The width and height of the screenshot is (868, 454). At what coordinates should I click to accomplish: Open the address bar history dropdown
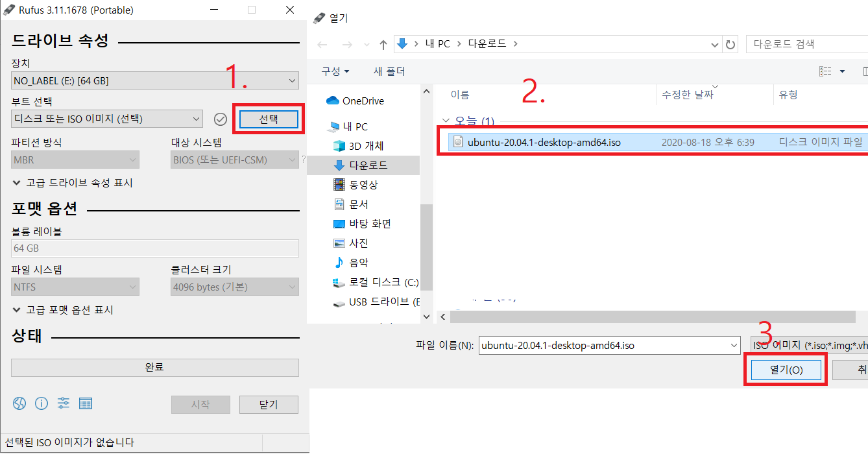716,44
